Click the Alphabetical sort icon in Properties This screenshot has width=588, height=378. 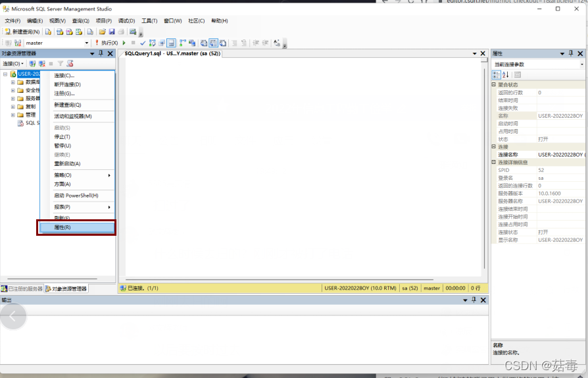point(506,74)
